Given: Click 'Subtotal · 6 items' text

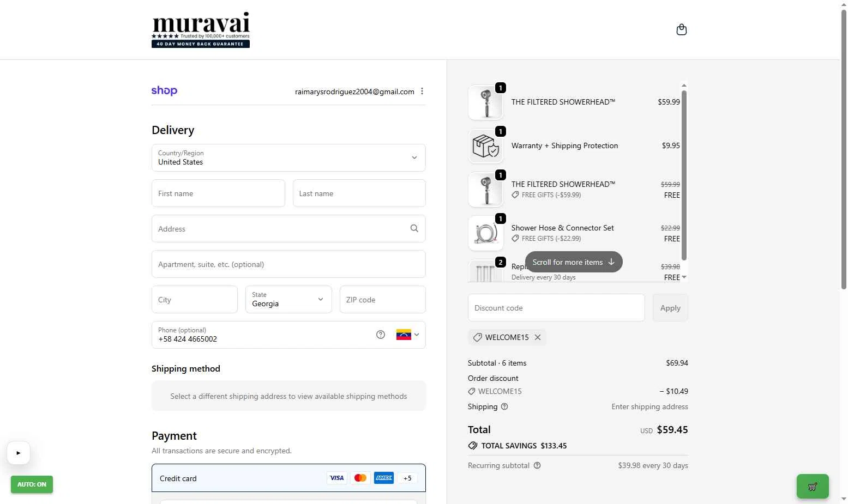Looking at the screenshot, I should [497, 363].
